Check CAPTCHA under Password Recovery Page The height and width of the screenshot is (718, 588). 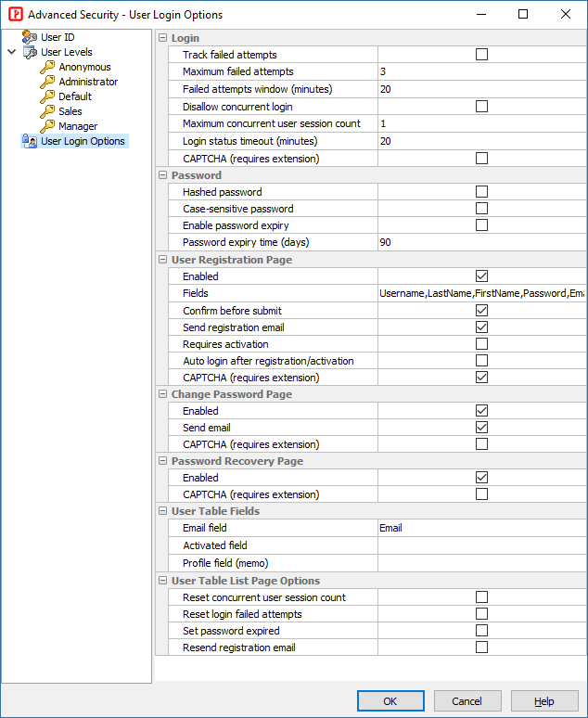(x=481, y=494)
